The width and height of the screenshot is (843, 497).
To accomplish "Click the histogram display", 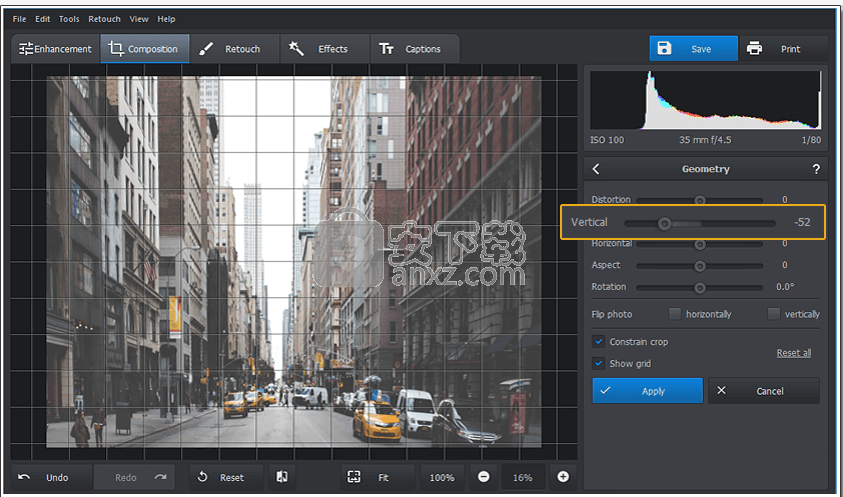I will 705,100.
